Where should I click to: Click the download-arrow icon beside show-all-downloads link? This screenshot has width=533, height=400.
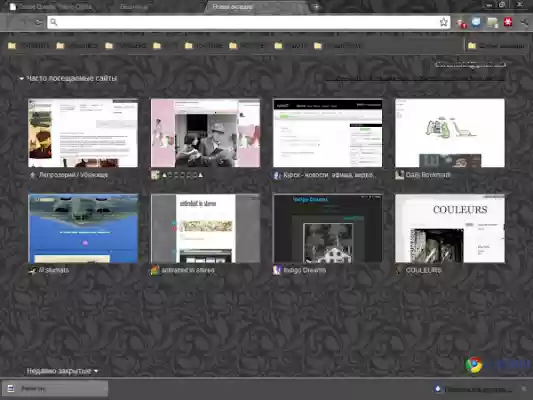(x=437, y=388)
